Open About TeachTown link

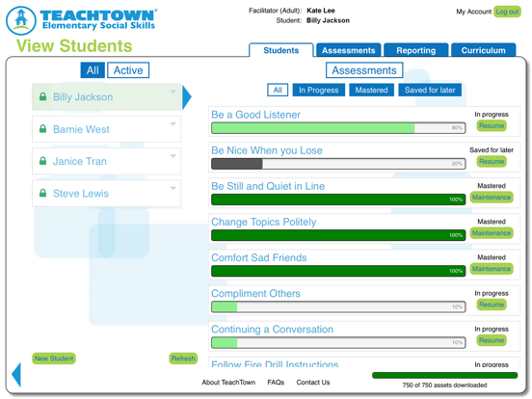[x=228, y=383]
